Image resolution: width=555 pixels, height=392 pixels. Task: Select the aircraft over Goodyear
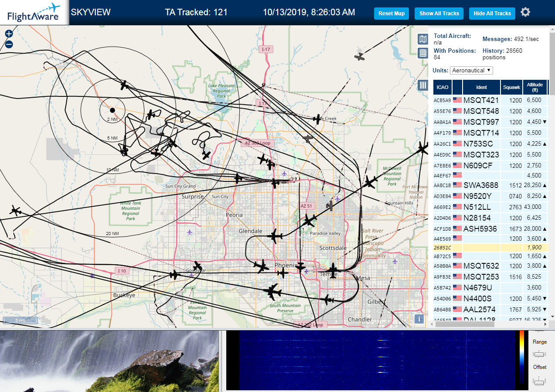(x=198, y=266)
